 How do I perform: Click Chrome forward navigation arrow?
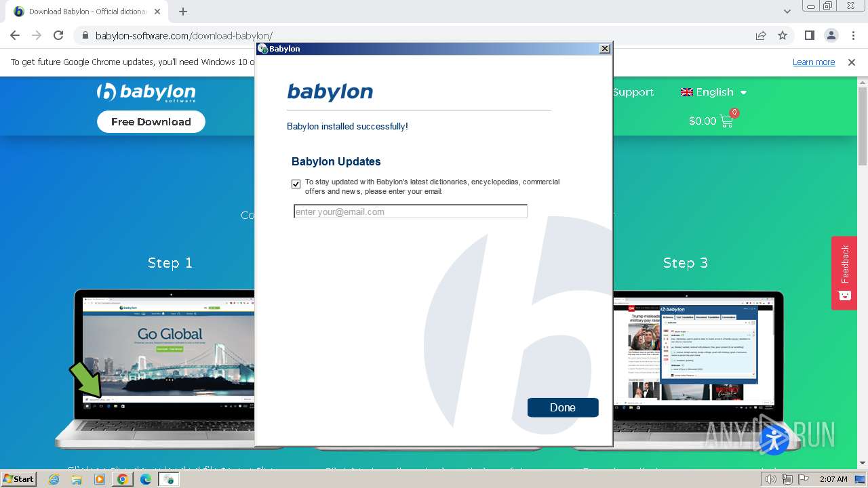coord(37,35)
